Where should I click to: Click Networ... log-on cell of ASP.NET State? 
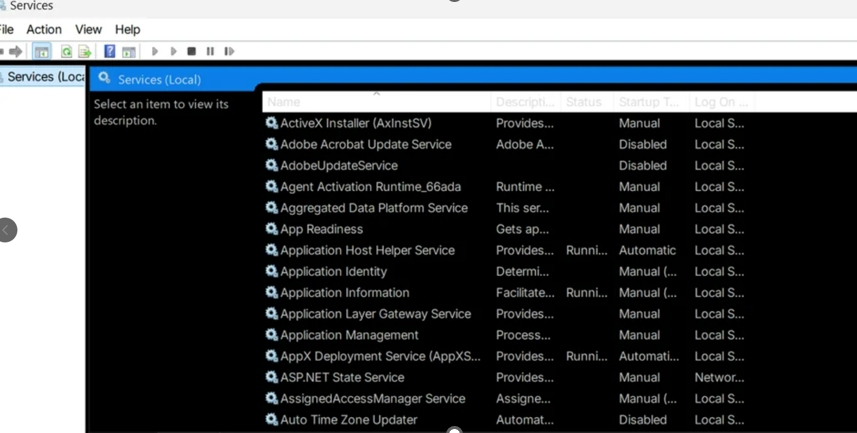click(x=719, y=377)
